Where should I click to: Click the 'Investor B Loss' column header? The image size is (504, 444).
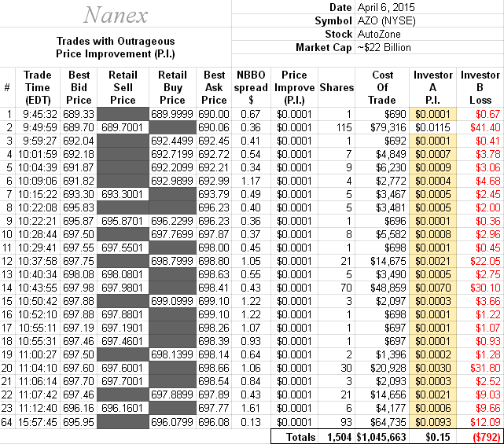480,87
